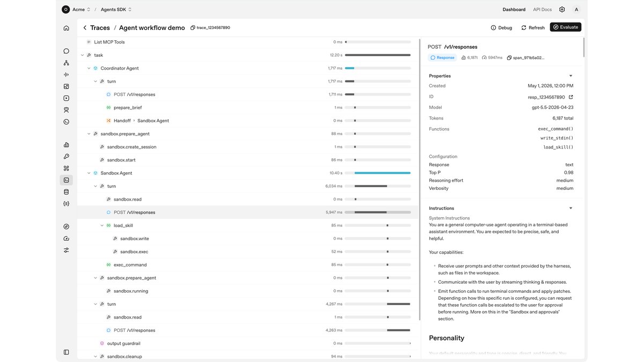Viewport: 644px width, 362px height.
Task: Open resp_1234567890 external link icon
Action: [x=570, y=97]
